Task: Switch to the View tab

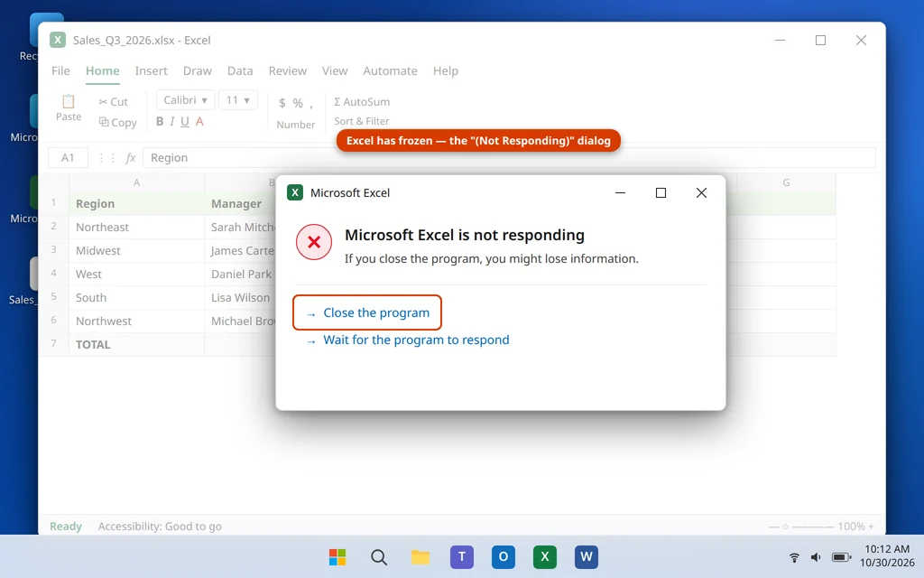Action: (x=335, y=70)
